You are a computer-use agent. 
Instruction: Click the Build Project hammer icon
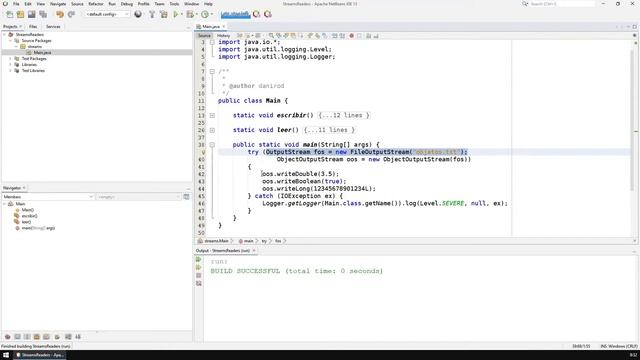(152, 14)
